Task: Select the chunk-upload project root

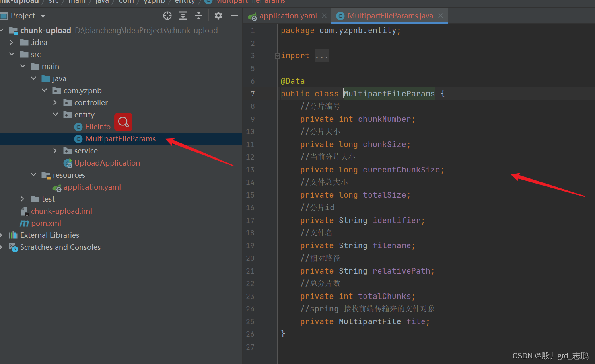Action: [45, 30]
